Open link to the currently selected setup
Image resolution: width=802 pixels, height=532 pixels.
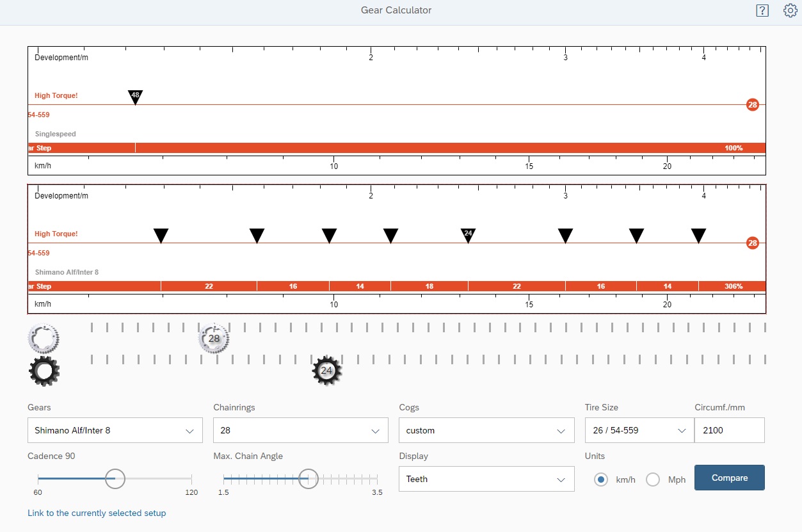97,513
